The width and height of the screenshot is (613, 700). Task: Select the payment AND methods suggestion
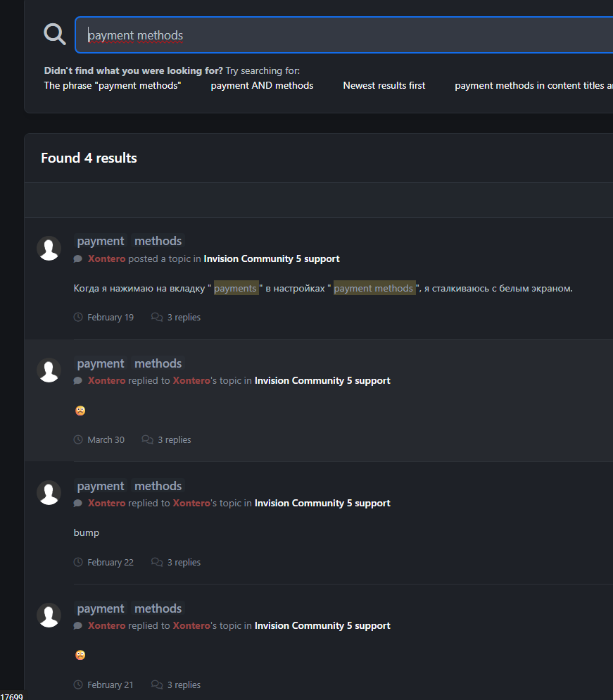(262, 85)
